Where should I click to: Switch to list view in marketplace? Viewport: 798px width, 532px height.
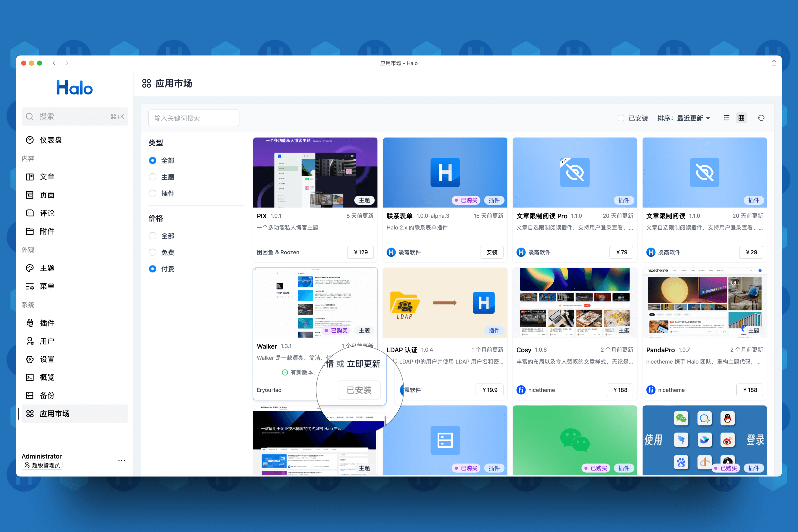[727, 118]
